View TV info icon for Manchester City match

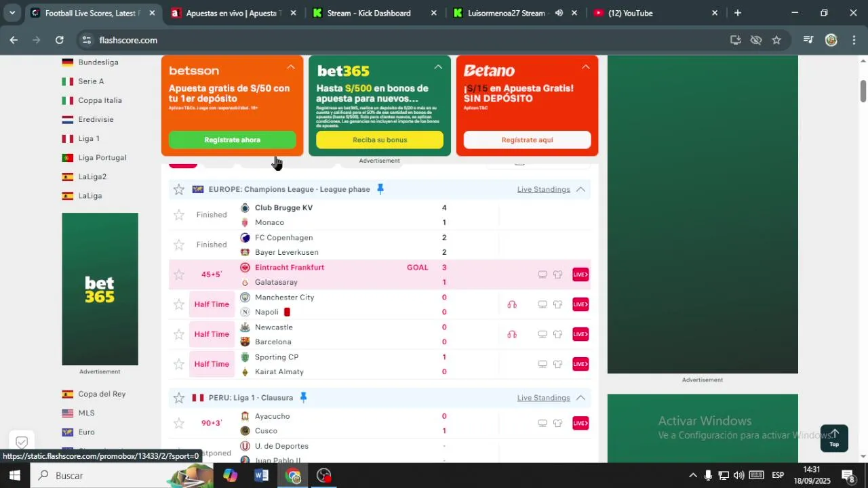pos(542,304)
